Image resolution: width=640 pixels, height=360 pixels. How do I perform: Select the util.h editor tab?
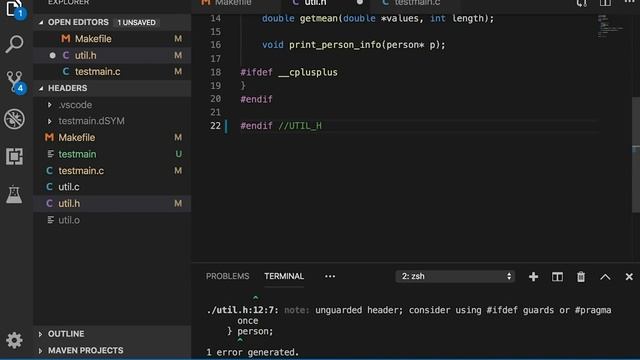325,3
